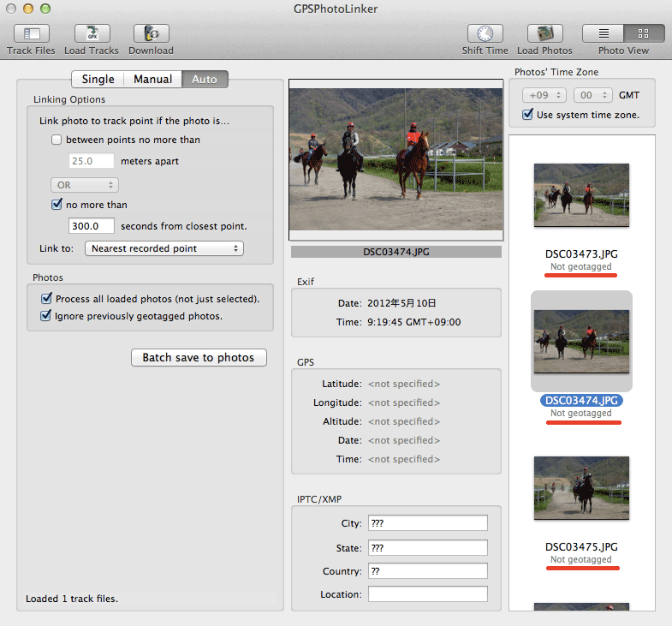Click the Altitude '<not specified>' value
672x626 pixels.
[404, 421]
